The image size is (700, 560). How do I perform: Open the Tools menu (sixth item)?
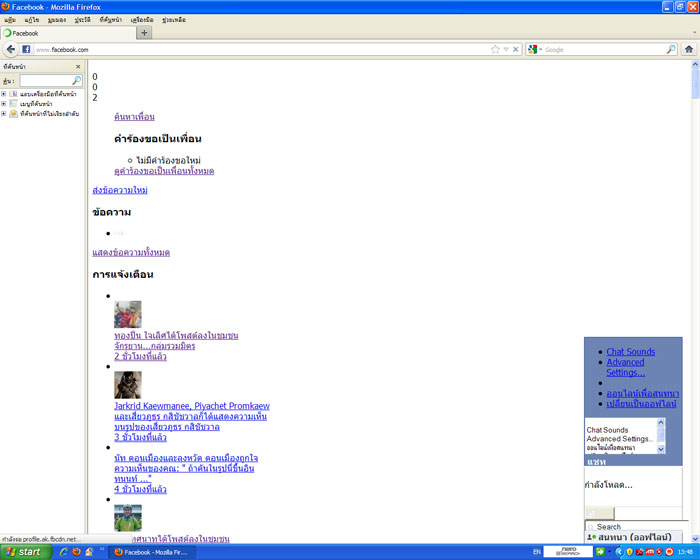coord(142,20)
